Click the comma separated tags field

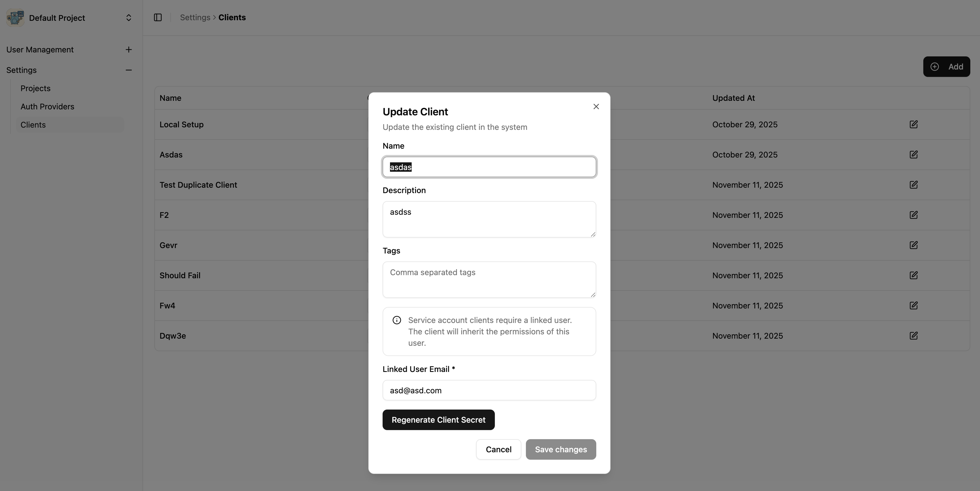[489, 280]
